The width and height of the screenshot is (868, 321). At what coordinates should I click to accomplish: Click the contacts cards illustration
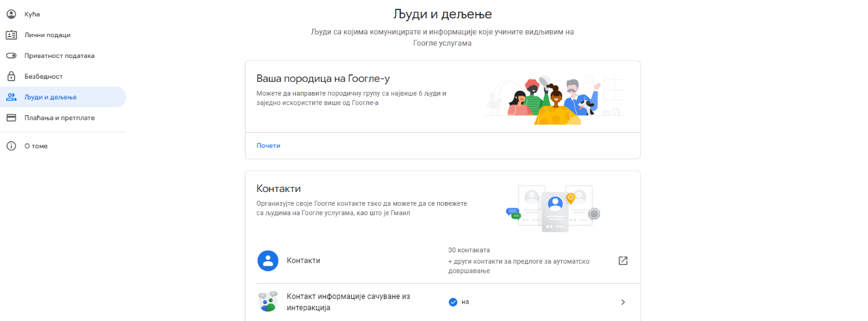[554, 208]
